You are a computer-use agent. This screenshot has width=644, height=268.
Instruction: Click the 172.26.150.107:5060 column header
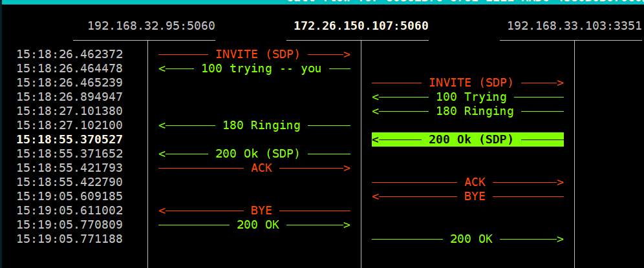pyautogui.click(x=361, y=26)
